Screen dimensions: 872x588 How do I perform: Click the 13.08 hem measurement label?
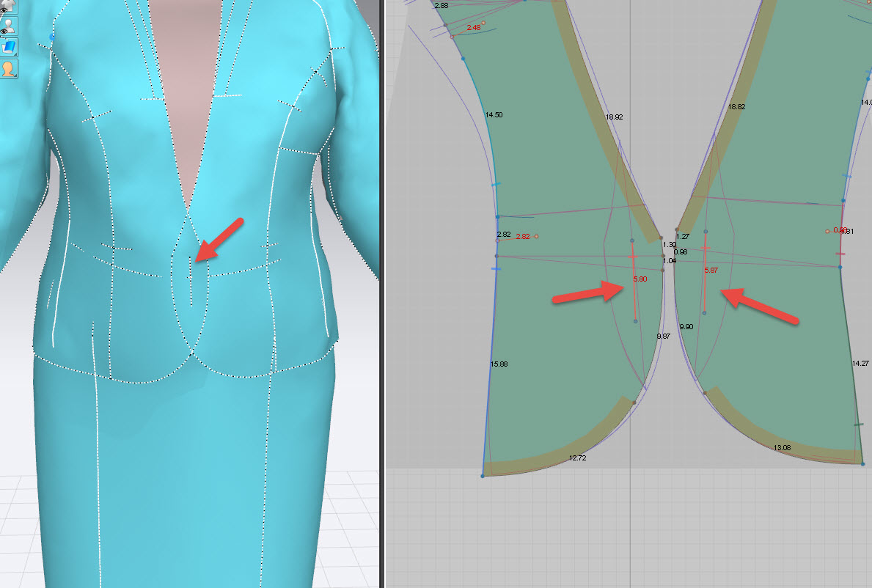(782, 447)
